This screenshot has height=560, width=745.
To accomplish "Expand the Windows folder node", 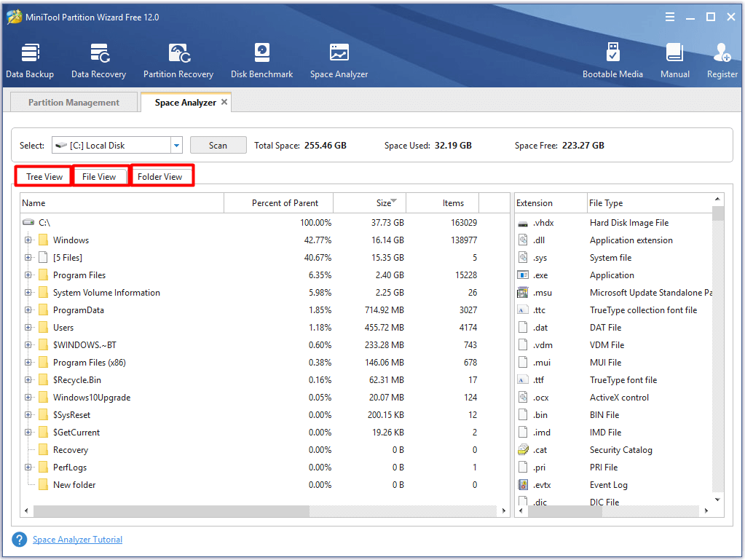I will click(28, 240).
